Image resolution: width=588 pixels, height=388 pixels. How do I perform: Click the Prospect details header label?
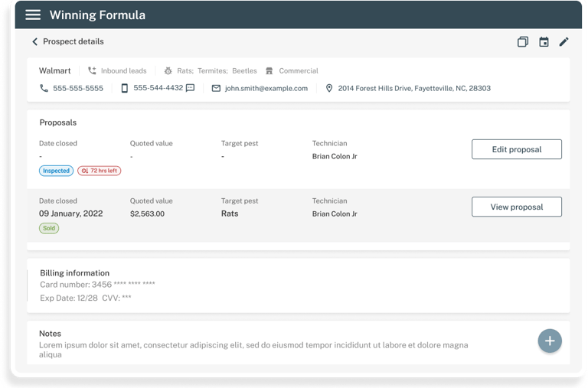(x=73, y=42)
